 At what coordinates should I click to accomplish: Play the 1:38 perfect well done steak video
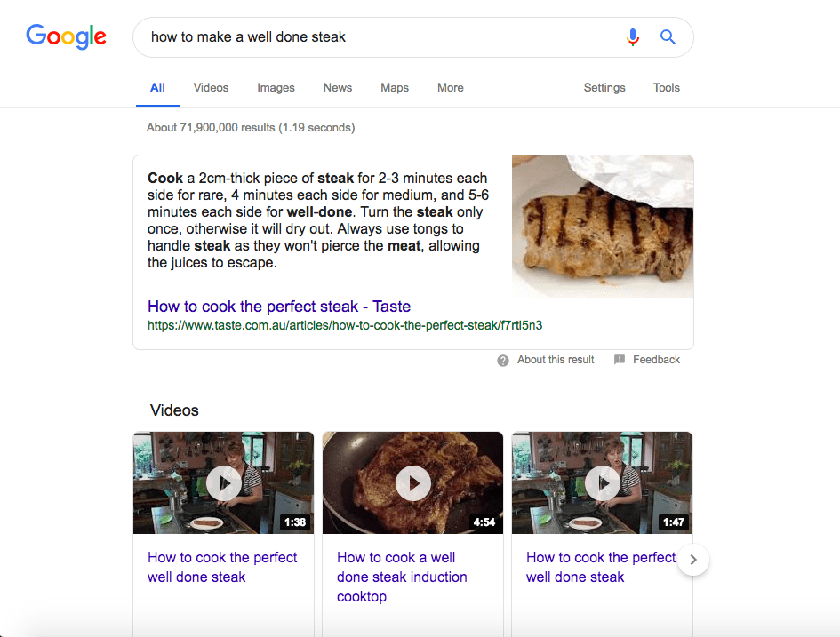[223, 482]
